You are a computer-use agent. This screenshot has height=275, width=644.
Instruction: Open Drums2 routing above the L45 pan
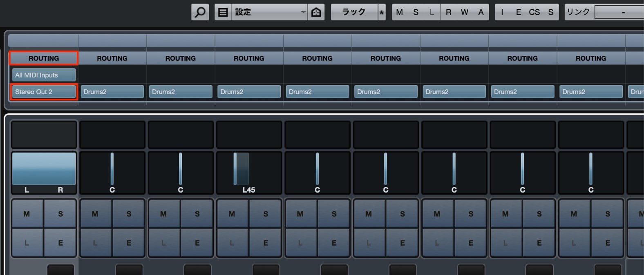(x=249, y=92)
